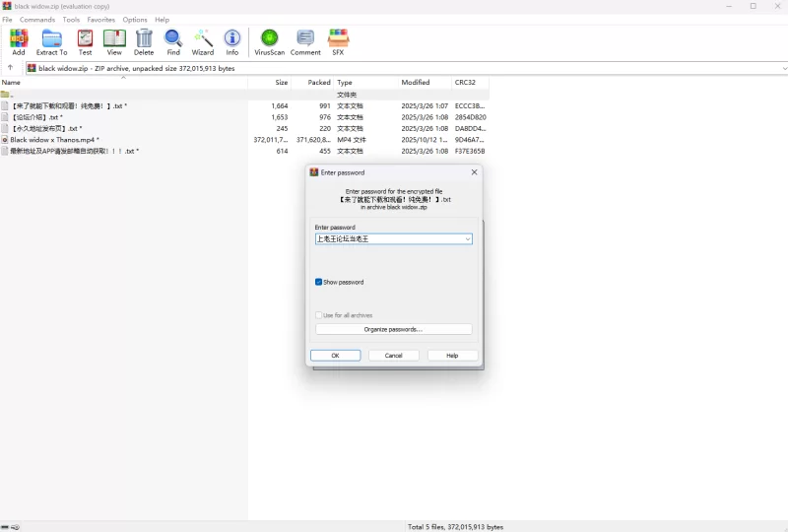Sort the file list by Size column
This screenshot has height=532, width=788.
[x=281, y=83]
